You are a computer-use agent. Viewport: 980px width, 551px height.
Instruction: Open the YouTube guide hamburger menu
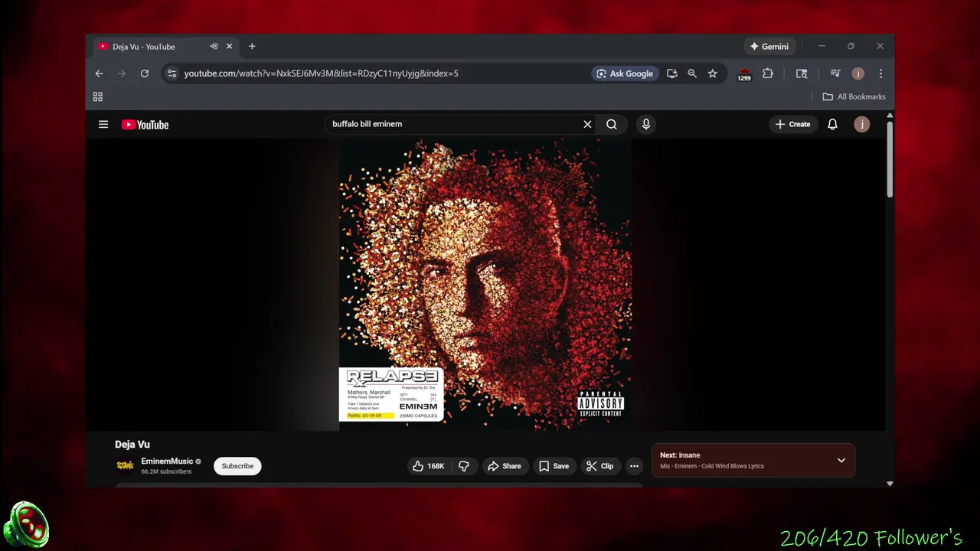pos(103,124)
